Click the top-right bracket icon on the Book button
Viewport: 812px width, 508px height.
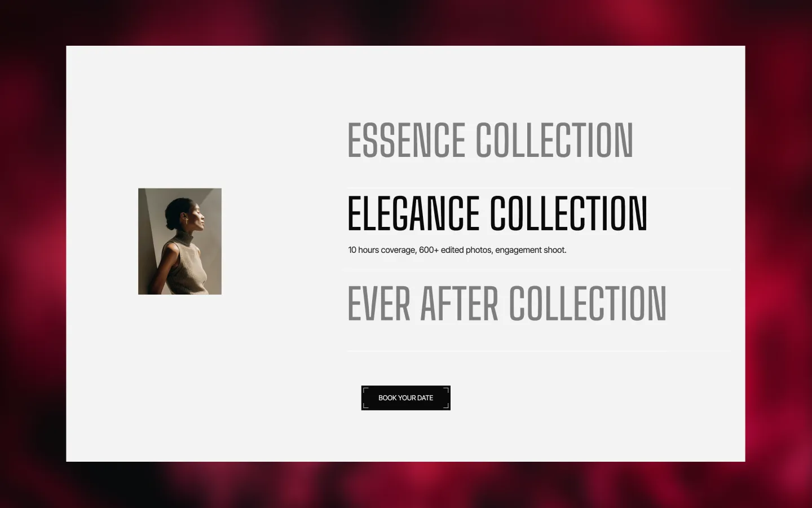[x=446, y=390]
